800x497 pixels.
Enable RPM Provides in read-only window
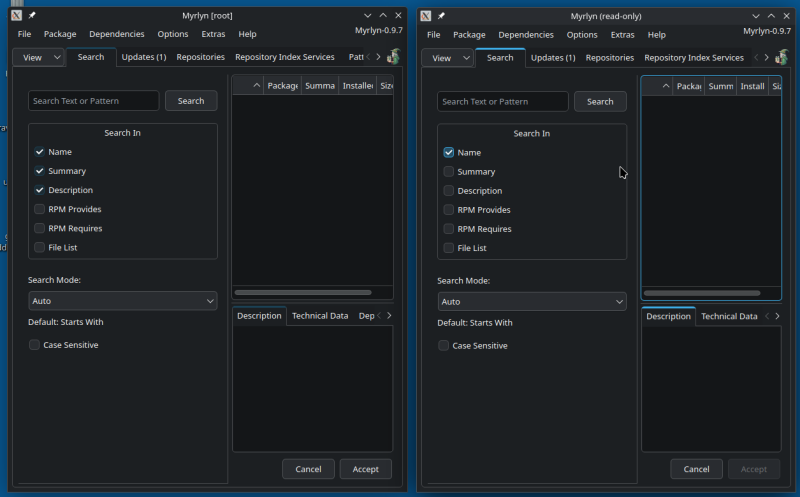(x=449, y=210)
